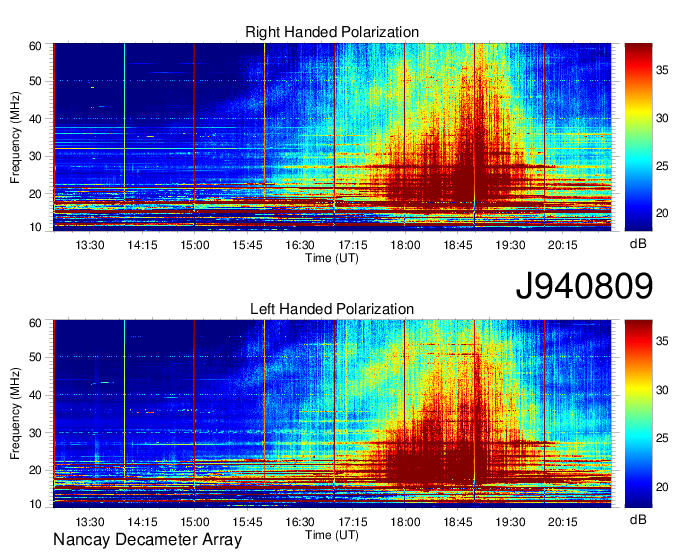Click the 'Left Handed Polarization' plot title
The image size is (680, 552).
pos(332,309)
